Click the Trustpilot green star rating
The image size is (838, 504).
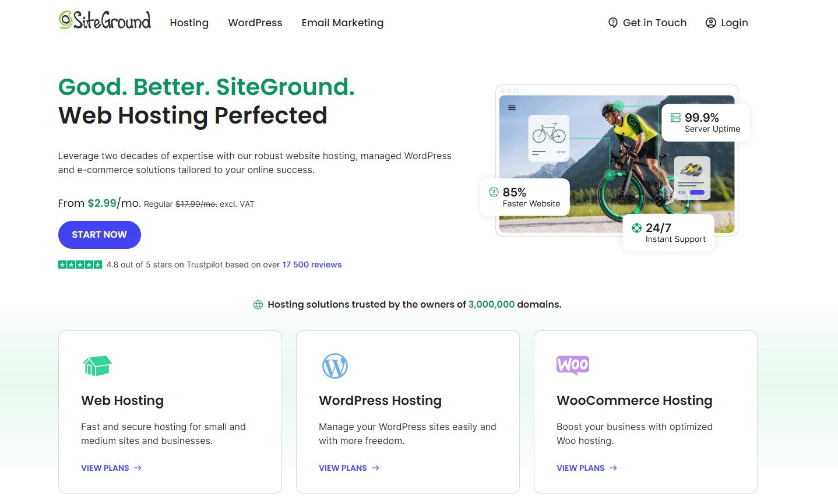pos(80,265)
